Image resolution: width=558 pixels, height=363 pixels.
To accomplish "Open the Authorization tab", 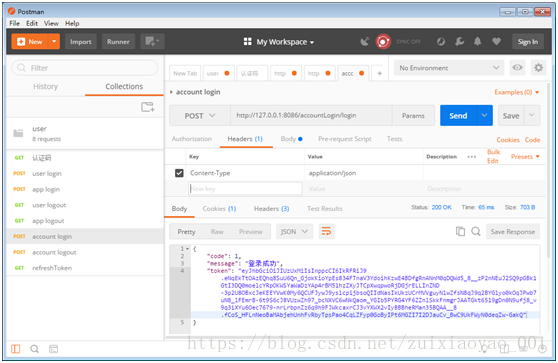I will (x=192, y=139).
